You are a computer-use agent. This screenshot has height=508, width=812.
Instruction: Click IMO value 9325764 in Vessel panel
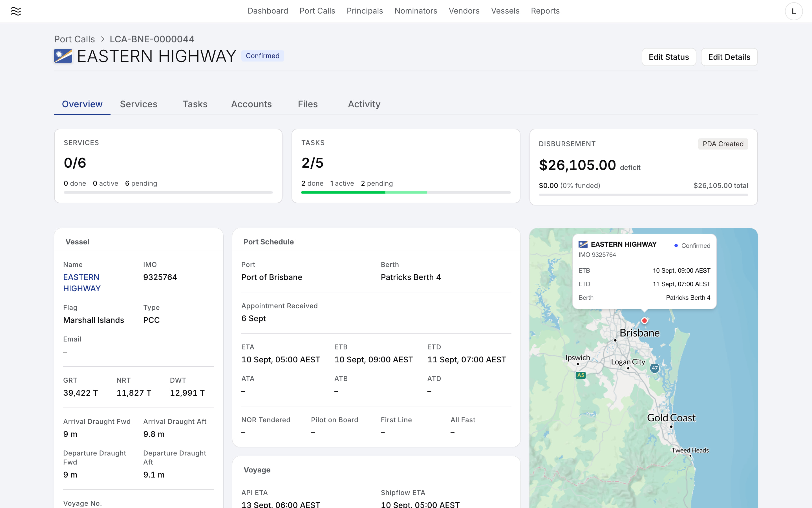tap(160, 277)
